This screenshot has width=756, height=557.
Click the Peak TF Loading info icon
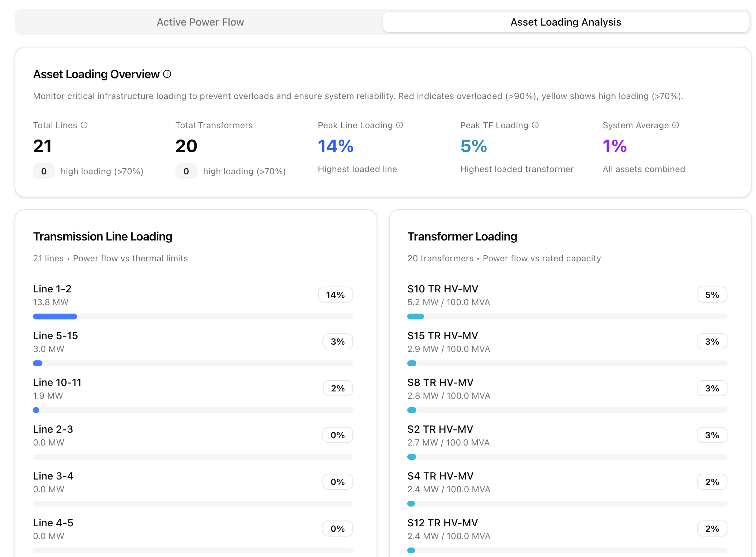[x=535, y=125]
